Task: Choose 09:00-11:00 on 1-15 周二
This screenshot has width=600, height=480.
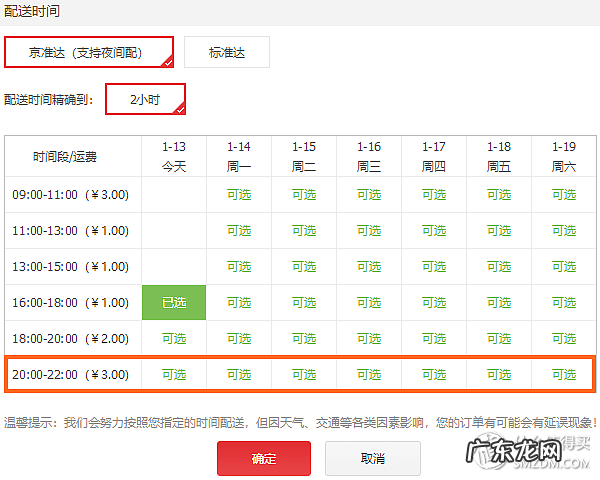Action: pos(304,194)
